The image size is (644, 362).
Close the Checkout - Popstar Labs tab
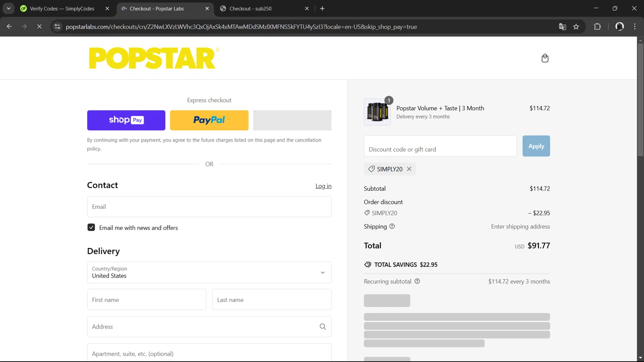click(207, 9)
